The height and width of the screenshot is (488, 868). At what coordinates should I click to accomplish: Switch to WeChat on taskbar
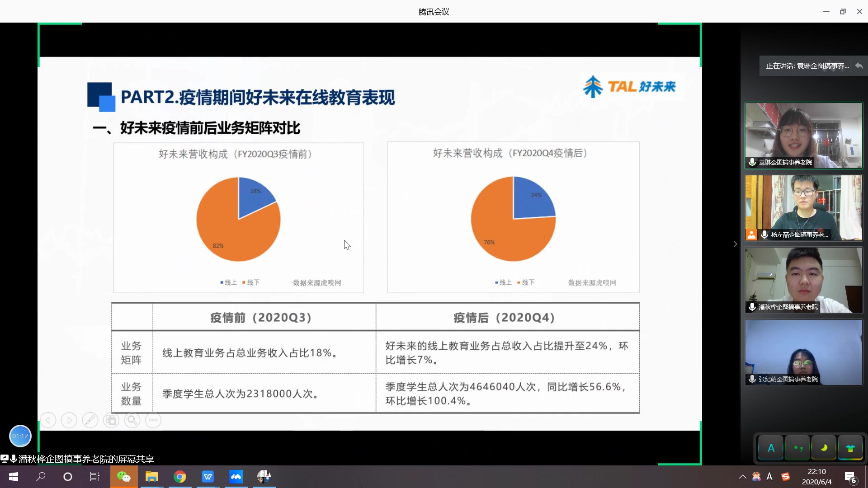click(124, 477)
